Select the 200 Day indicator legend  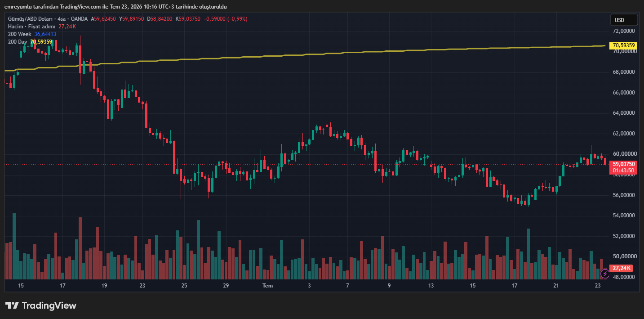[18, 42]
